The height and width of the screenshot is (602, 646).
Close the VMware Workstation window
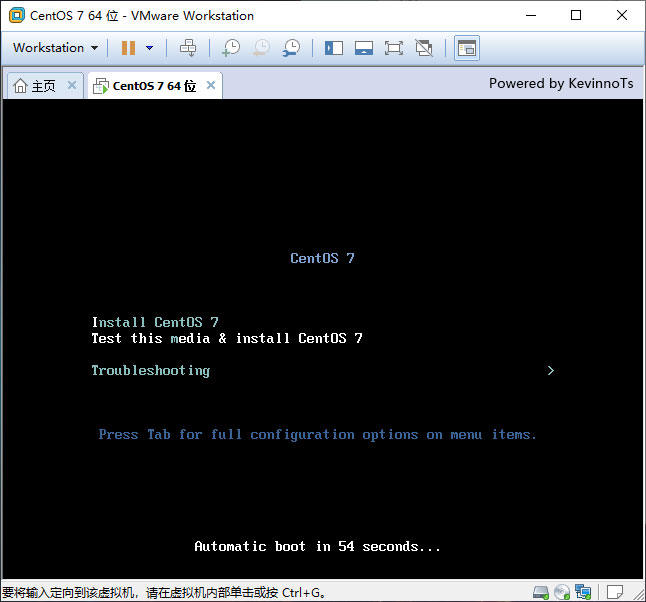coord(622,16)
